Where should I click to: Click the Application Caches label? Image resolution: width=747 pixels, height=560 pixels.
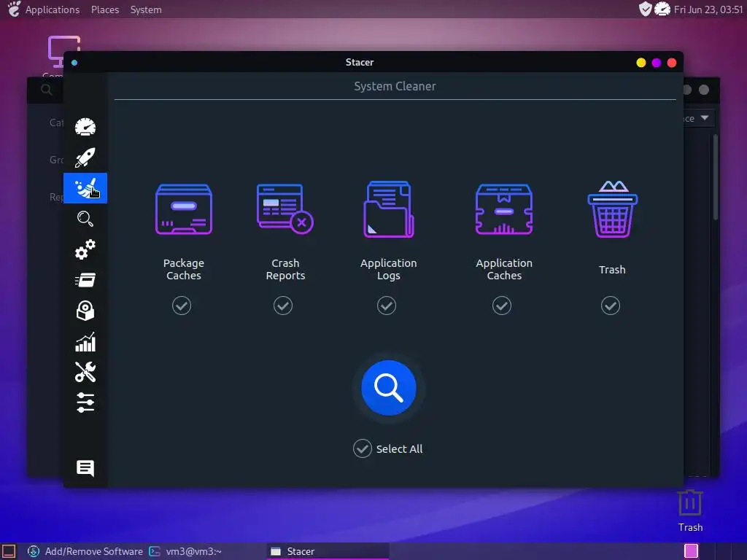(504, 269)
